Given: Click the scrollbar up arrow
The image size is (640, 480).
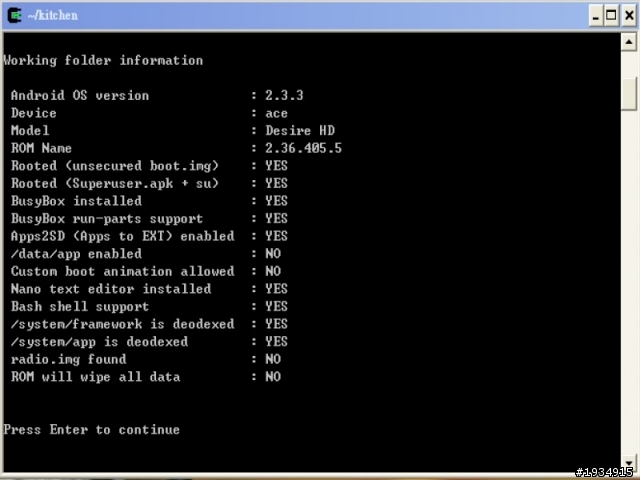Looking at the screenshot, I should click(x=629, y=42).
